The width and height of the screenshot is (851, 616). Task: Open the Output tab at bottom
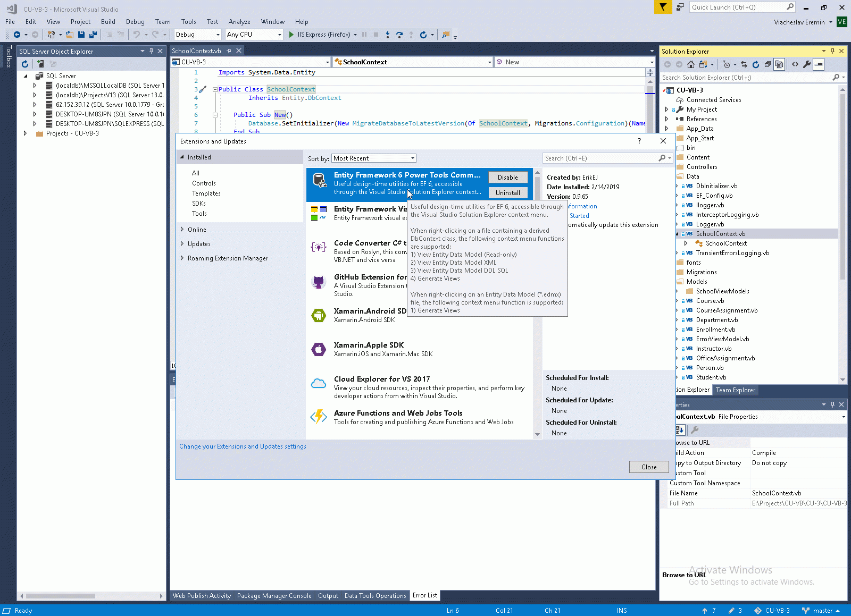(328, 596)
